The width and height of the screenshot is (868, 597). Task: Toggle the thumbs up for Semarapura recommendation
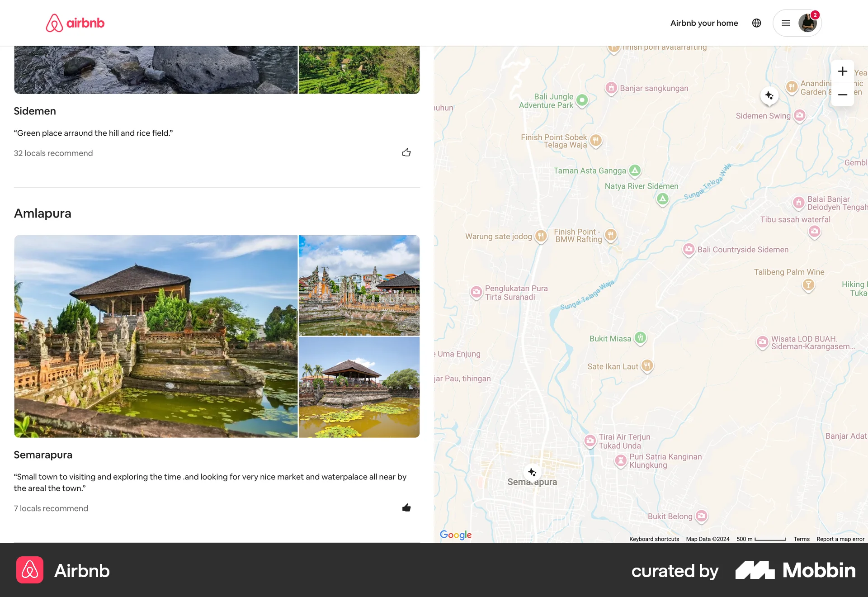point(406,507)
